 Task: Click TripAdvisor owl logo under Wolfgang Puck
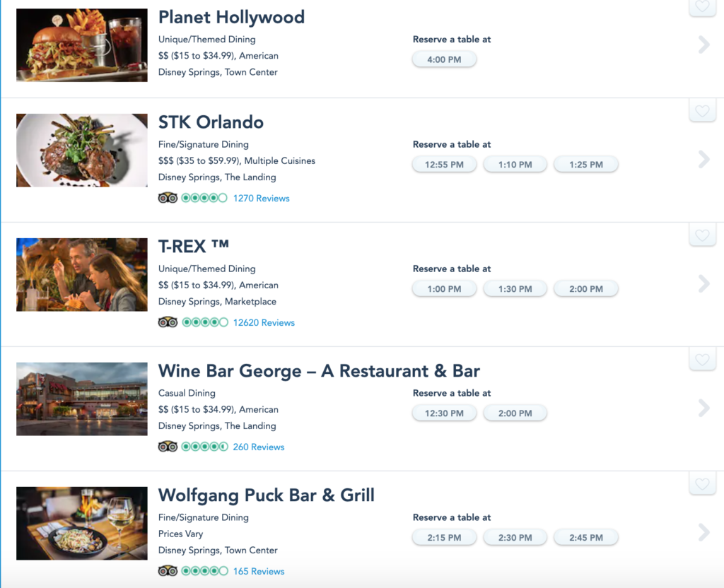(x=168, y=571)
